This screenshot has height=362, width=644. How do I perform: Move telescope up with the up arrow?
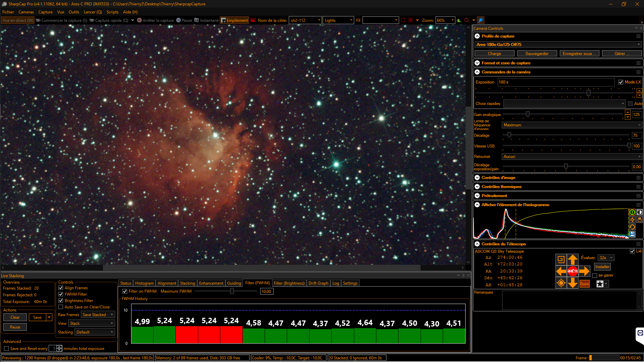573,259
